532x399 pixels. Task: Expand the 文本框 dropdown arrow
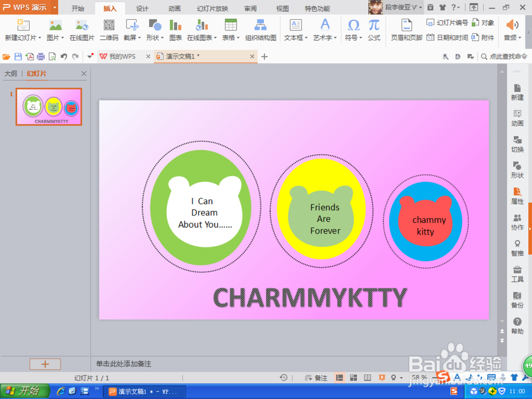306,38
